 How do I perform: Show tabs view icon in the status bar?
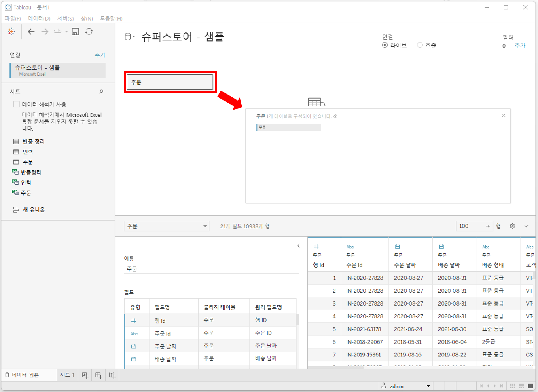[530, 386]
